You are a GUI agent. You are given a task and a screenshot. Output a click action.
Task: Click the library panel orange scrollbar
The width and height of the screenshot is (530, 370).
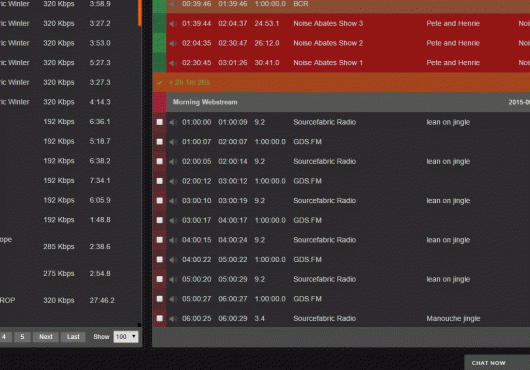click(x=140, y=13)
